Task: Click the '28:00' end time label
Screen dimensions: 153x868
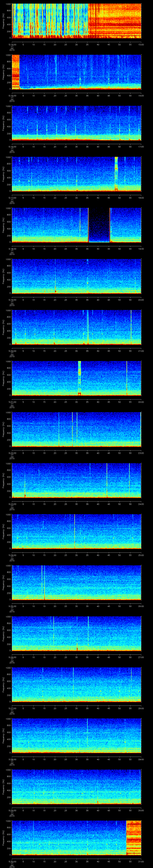Action: tap(141, 708)
